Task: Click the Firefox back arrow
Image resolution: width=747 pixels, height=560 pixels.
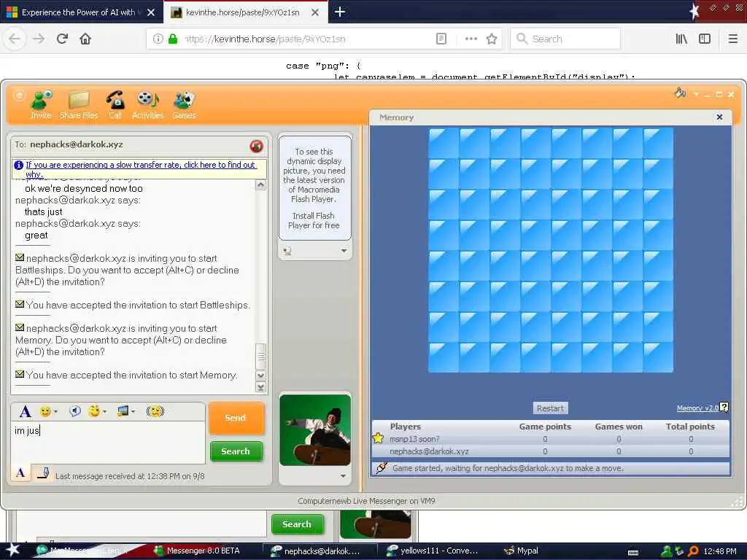Action: click(x=15, y=39)
